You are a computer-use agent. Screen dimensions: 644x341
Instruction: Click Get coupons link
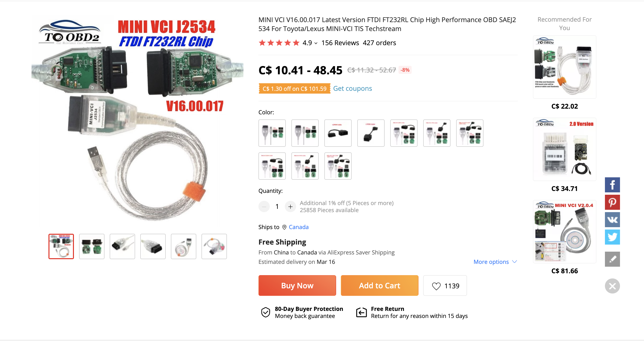tap(353, 88)
